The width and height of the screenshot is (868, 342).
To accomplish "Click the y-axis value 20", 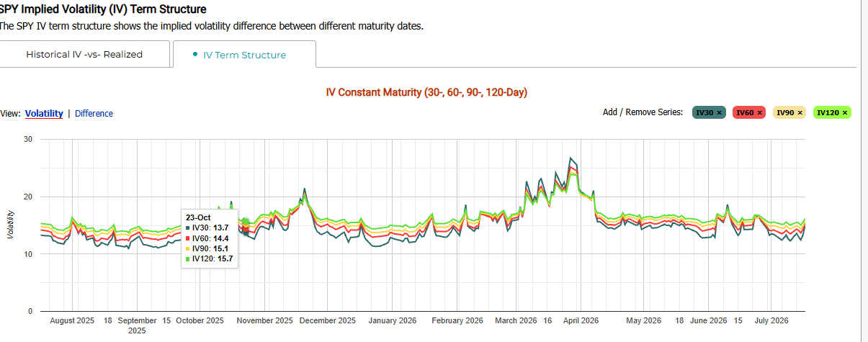I will (27, 197).
